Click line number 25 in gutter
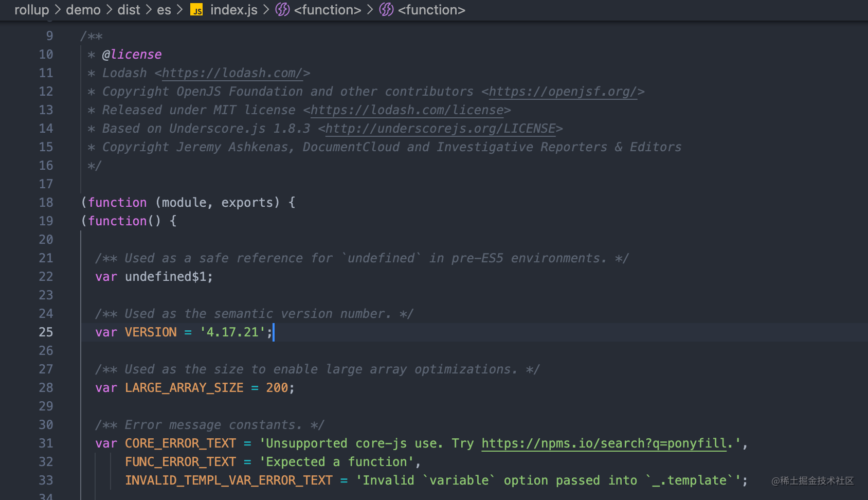 click(x=46, y=332)
